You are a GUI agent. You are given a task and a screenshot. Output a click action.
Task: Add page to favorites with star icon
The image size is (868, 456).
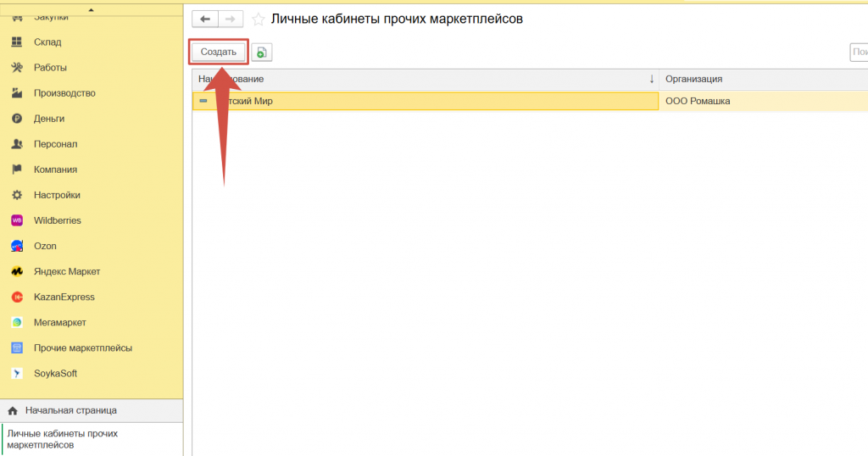[x=259, y=19]
